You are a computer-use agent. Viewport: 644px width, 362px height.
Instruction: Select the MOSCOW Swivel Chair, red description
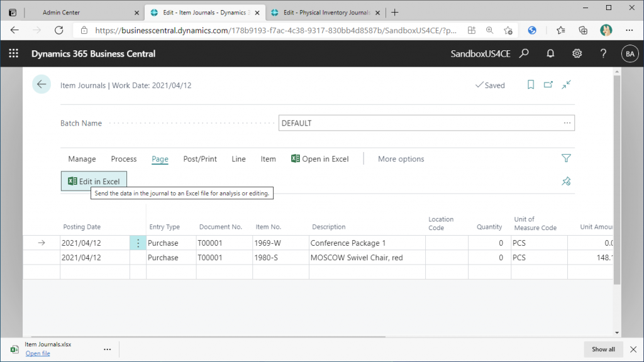pyautogui.click(x=367, y=258)
